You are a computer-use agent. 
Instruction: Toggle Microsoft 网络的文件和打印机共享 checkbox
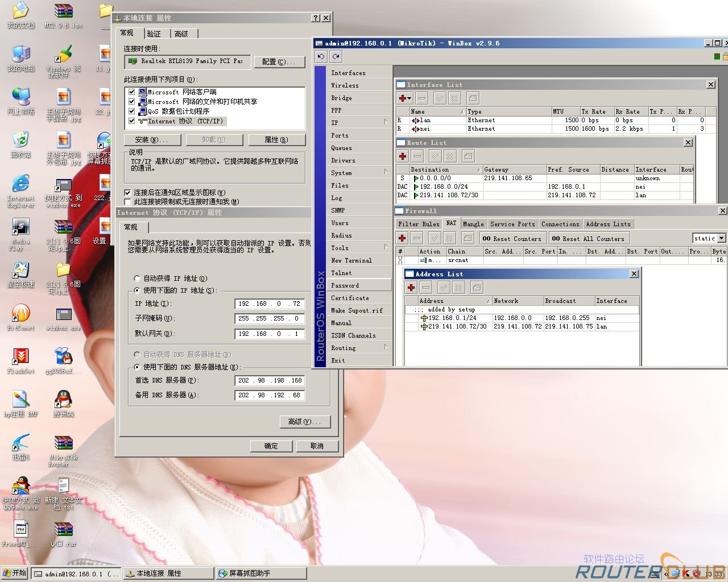(132, 102)
